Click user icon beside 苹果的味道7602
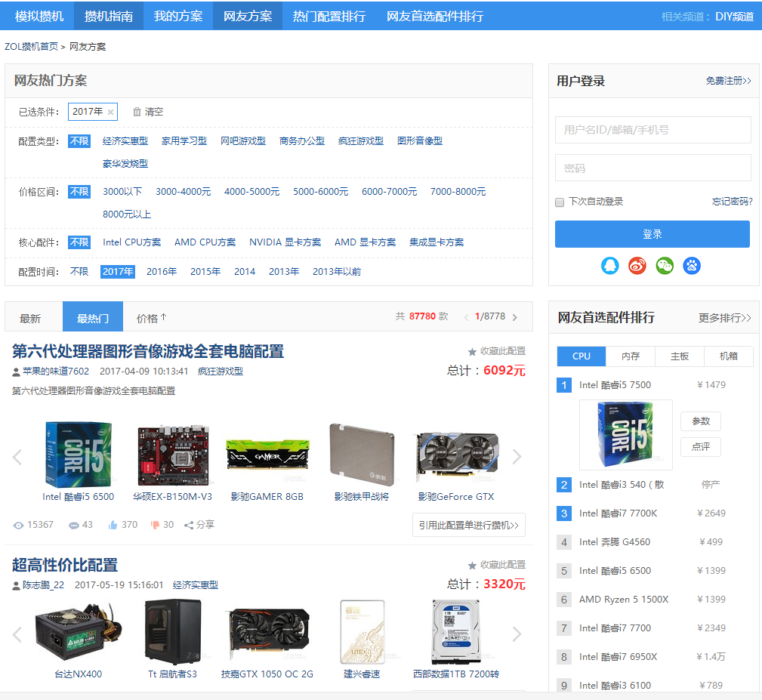This screenshot has height=700, width=762. 16,372
